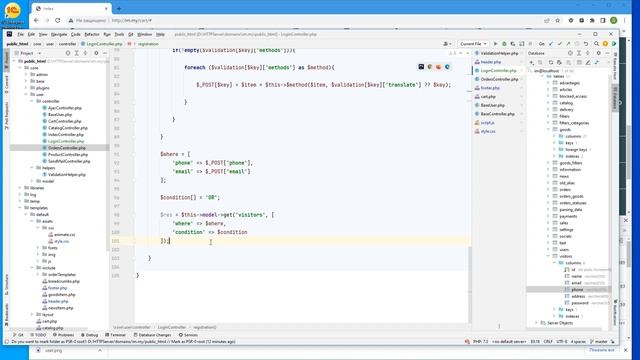Open the Navigate menu
The image size is (640, 360).
pos(59,34)
